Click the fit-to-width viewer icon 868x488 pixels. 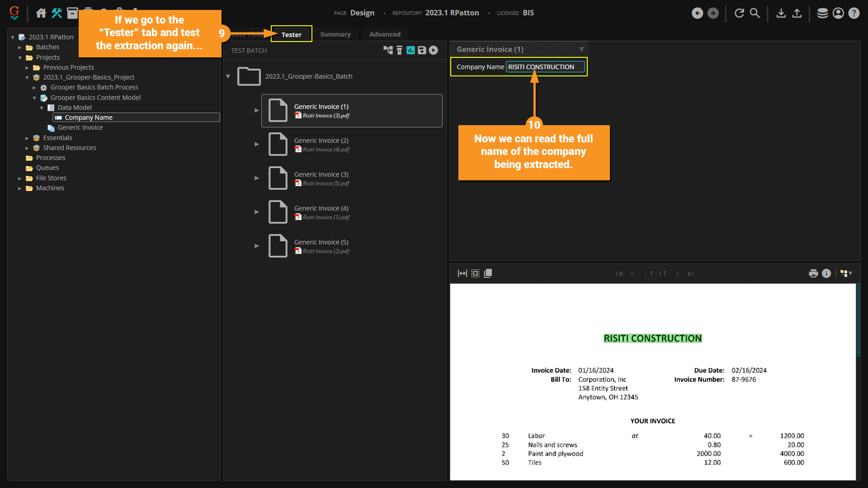(x=462, y=273)
